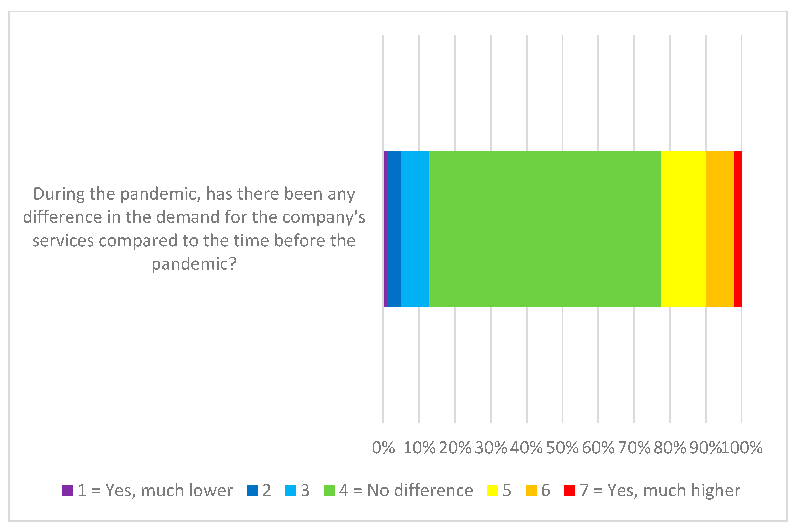Viewport: 798px width, 532px height.
Task: Click the thin purple segment at bar start
Action: [x=385, y=229]
